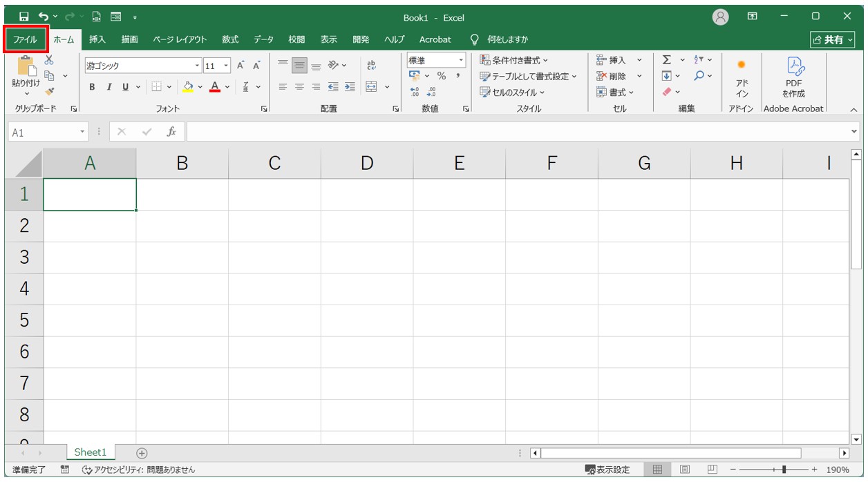
Task: Toggle italic with the I icon
Action: point(109,87)
